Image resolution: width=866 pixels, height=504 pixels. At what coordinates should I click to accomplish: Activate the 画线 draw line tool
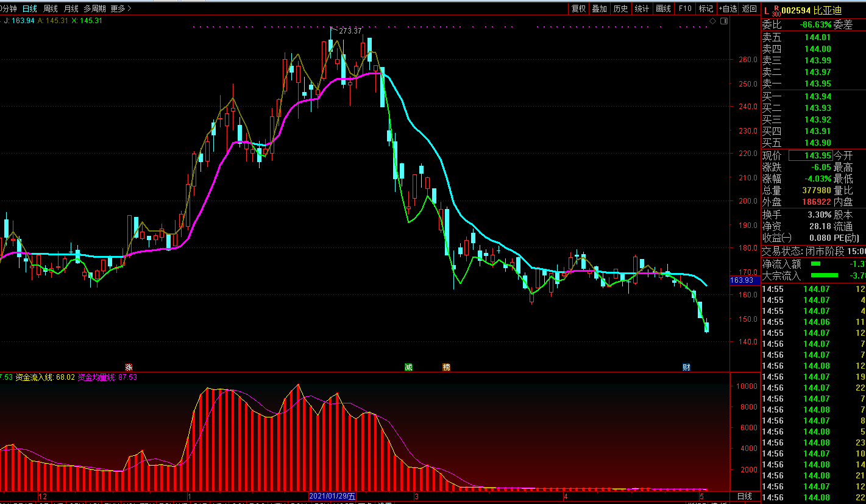click(x=663, y=9)
